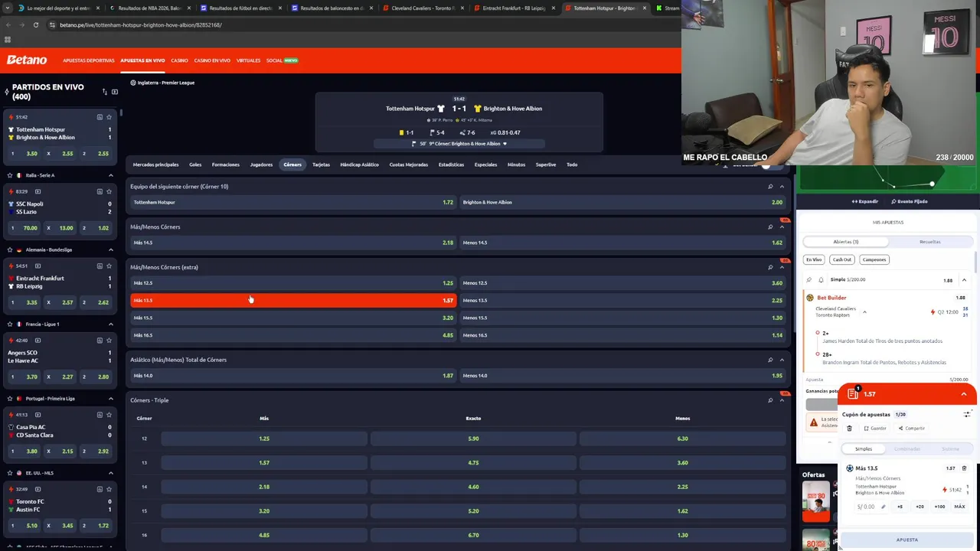The width and height of the screenshot is (980, 551).
Task: Filter open bets by Cash Out
Action: (842, 259)
